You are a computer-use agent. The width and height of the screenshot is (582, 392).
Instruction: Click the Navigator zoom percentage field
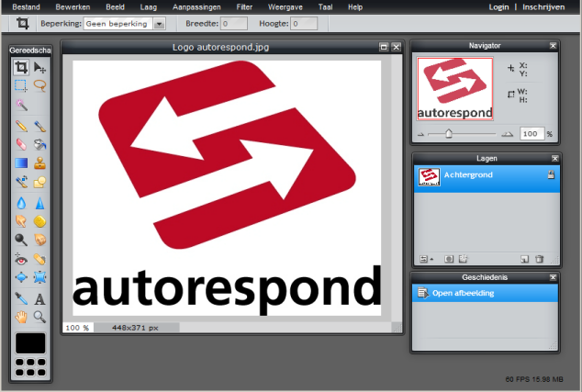point(532,134)
